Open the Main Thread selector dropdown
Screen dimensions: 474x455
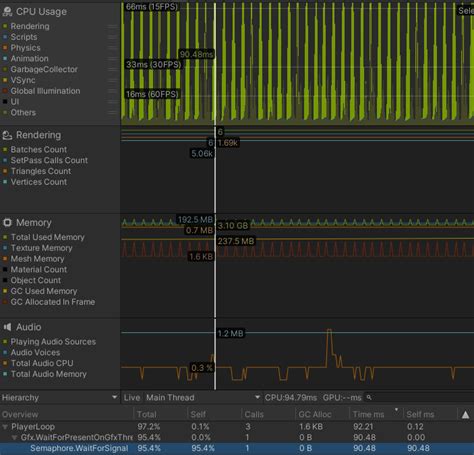point(203,397)
